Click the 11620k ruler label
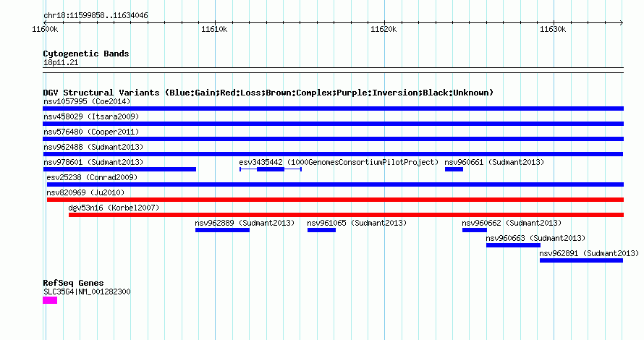The height and width of the screenshot is (340, 644). point(384,29)
